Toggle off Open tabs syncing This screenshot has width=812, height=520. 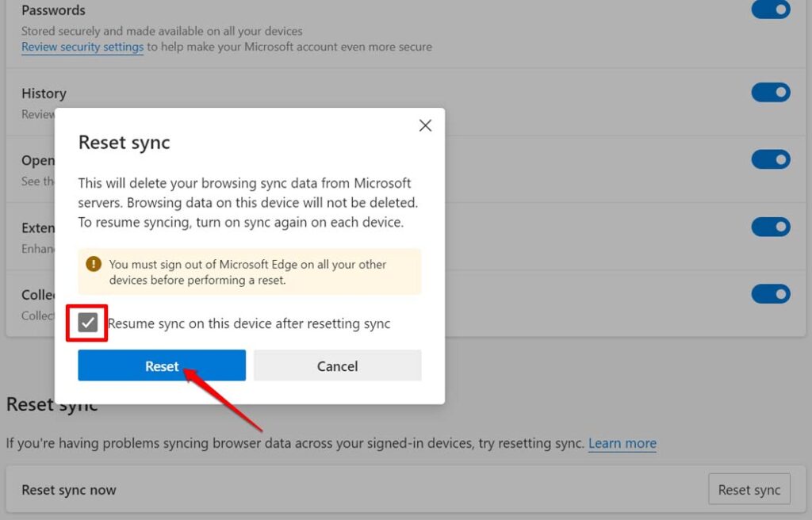pyautogui.click(x=770, y=159)
